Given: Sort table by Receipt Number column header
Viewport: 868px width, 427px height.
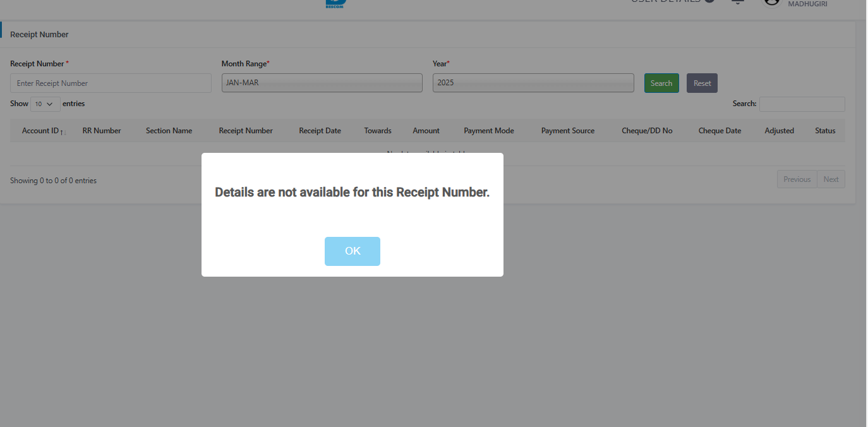Looking at the screenshot, I should (x=246, y=131).
